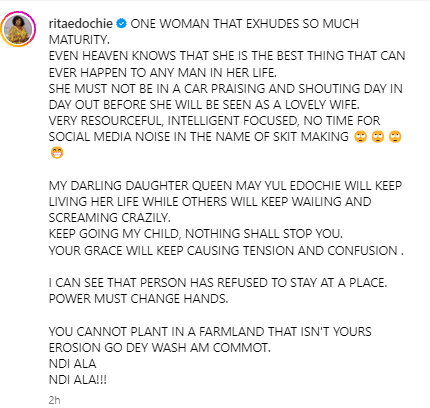
Task: Click the text YOUR GRACE WILL KEEP CAUSING TENSION
Action: pyautogui.click(x=171, y=250)
